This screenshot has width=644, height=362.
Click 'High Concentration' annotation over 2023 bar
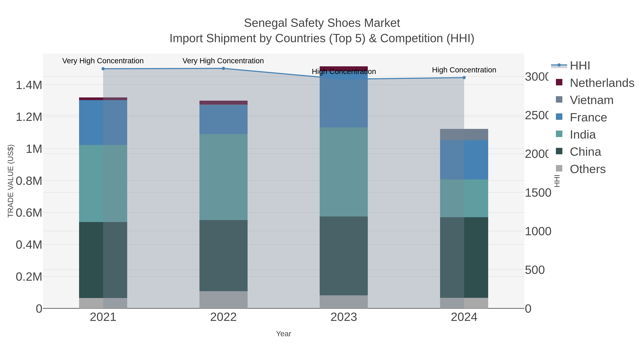344,72
